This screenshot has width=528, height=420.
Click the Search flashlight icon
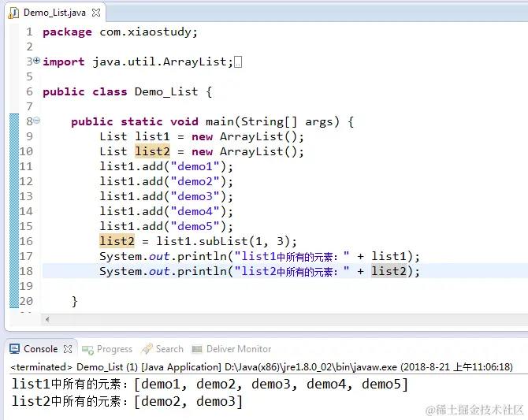(147, 349)
